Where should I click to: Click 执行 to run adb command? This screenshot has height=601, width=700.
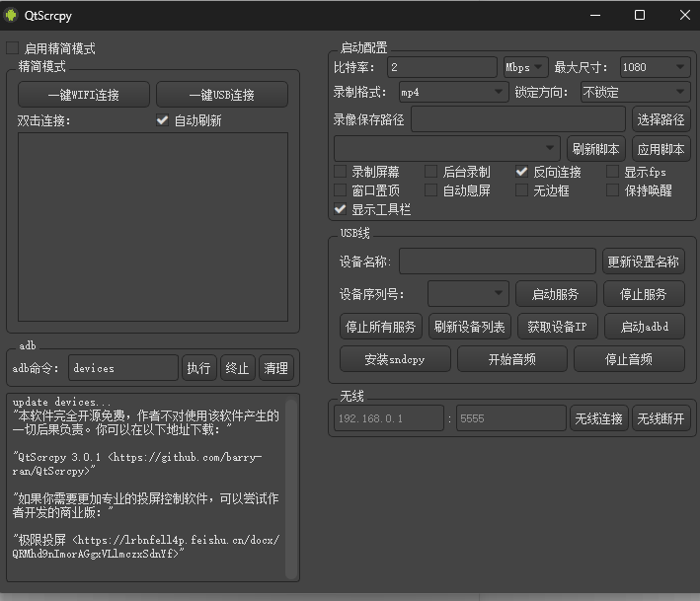coord(199,368)
